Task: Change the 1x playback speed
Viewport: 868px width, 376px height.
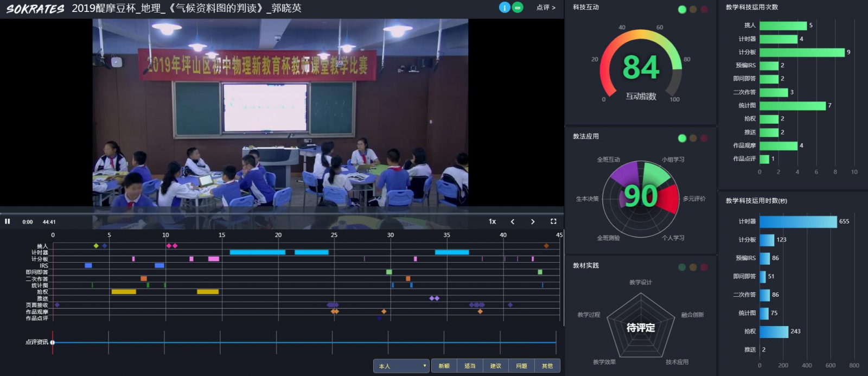Action: click(492, 221)
